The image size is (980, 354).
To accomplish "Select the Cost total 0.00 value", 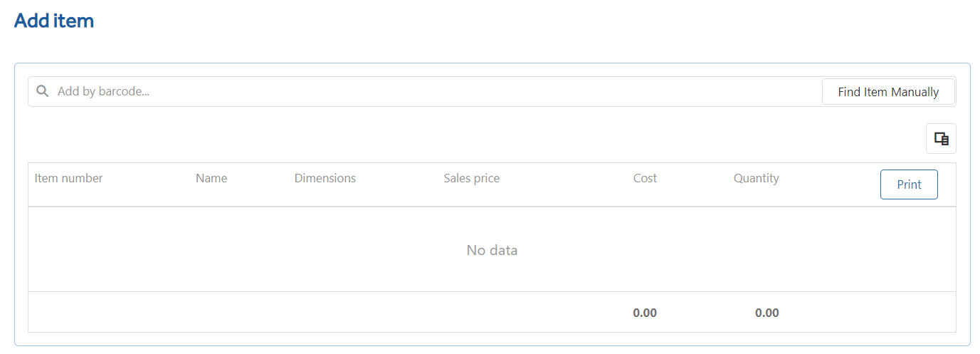I will pos(645,313).
